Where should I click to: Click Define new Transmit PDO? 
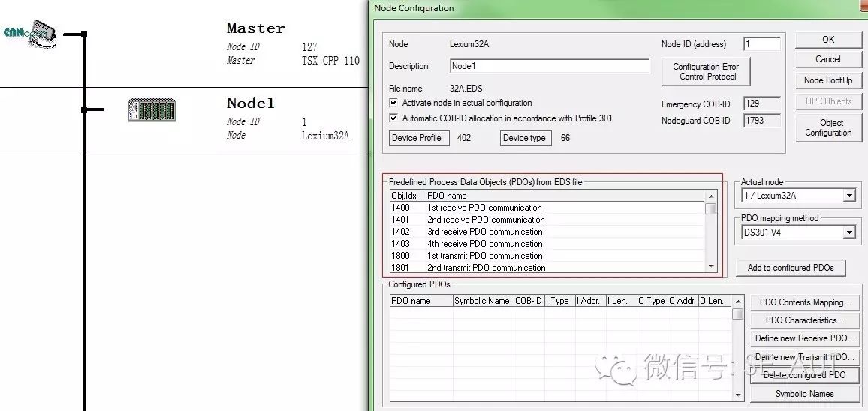coord(805,357)
